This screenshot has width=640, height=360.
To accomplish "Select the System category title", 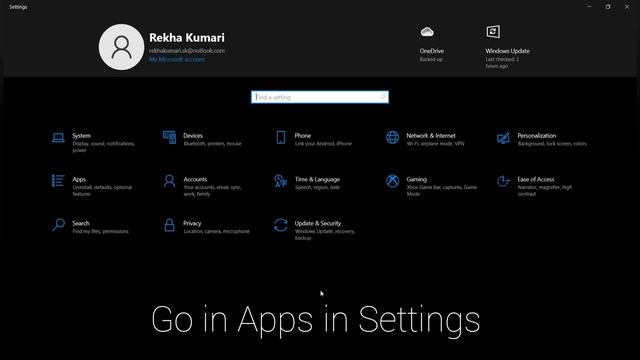I will click(x=81, y=136).
